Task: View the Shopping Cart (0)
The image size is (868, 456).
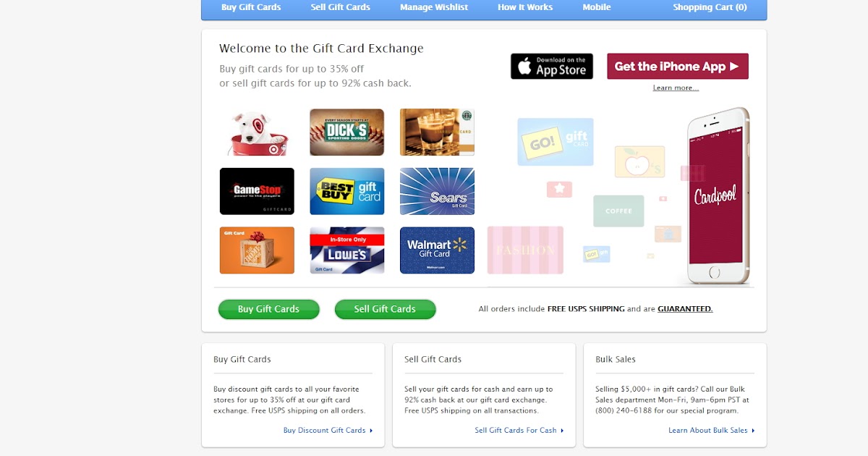Action: (710, 7)
